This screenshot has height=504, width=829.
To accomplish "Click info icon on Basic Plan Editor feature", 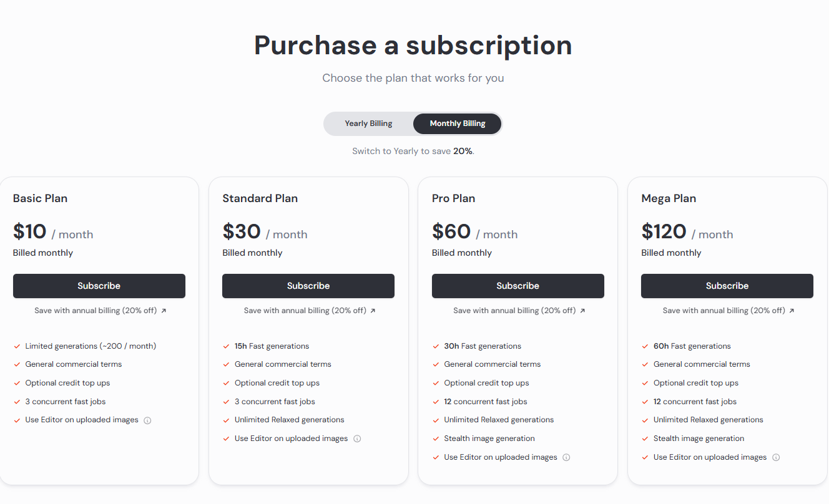I will (147, 420).
